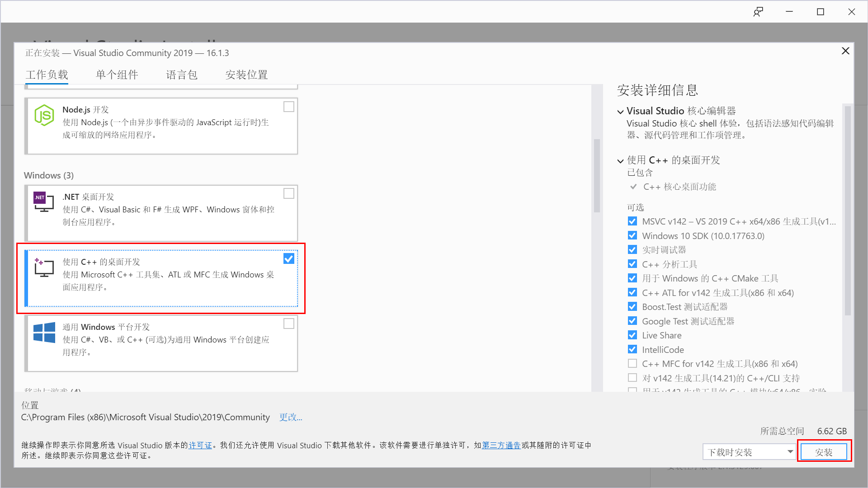Click the feedback icon in title bar
The width and height of the screenshot is (868, 488).
[758, 12]
